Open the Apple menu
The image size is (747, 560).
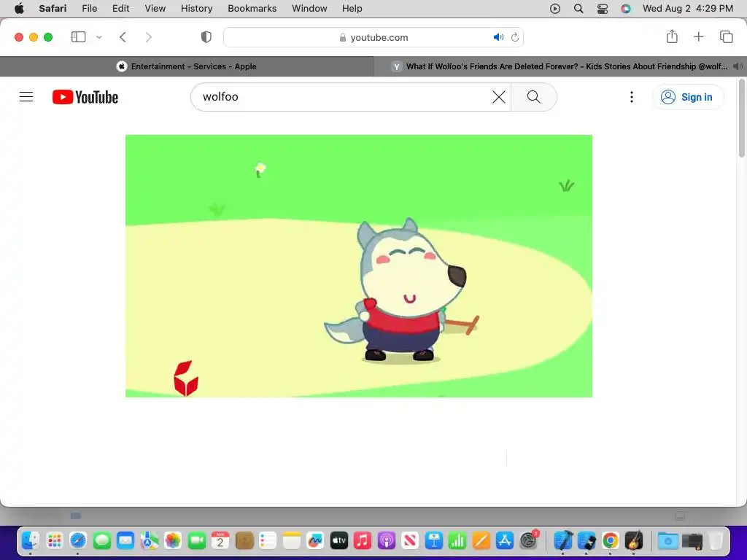[x=19, y=9]
